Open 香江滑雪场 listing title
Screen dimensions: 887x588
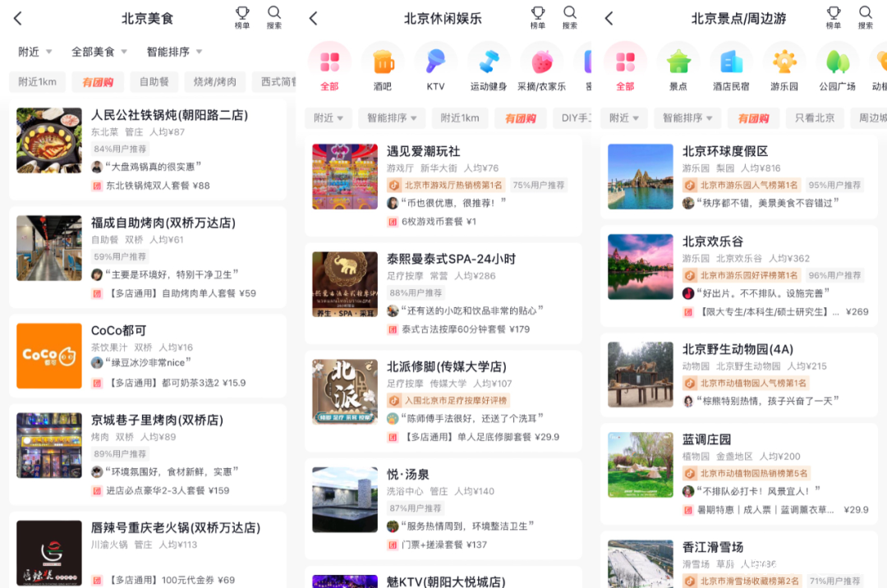tap(713, 547)
